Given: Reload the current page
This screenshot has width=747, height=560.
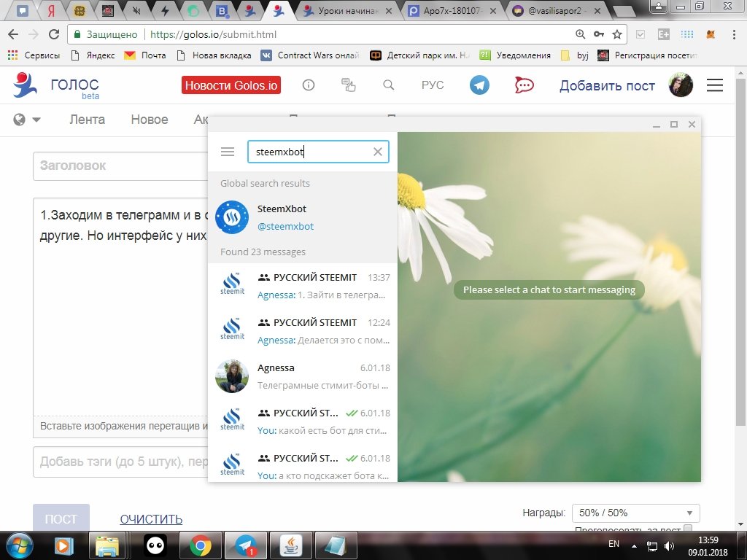Looking at the screenshot, I should (x=54, y=34).
